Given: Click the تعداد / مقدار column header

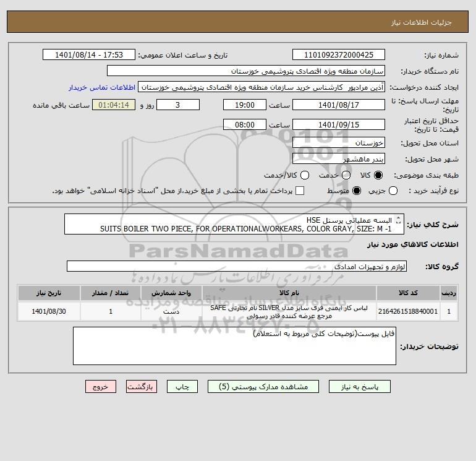Looking at the screenshot, I should point(111,293).
